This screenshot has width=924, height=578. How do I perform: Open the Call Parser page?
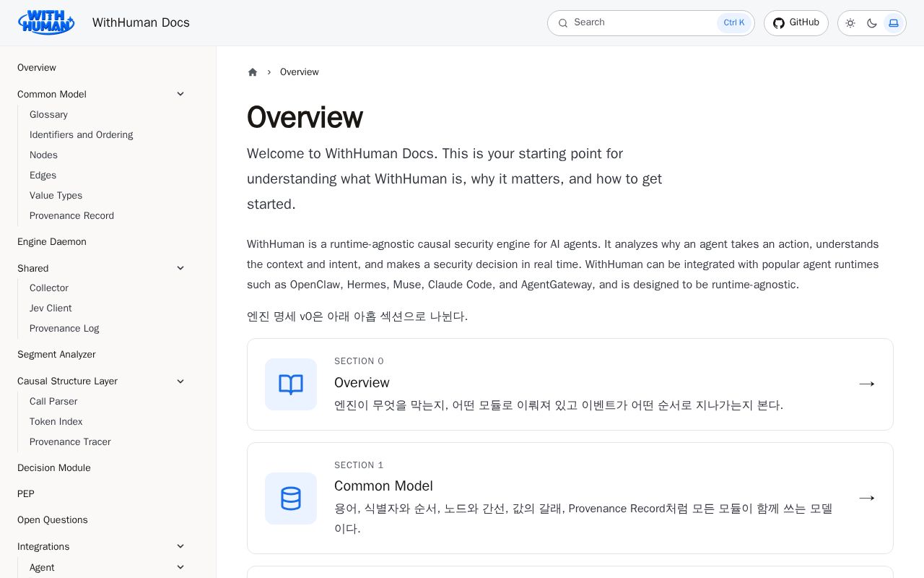[53, 402]
